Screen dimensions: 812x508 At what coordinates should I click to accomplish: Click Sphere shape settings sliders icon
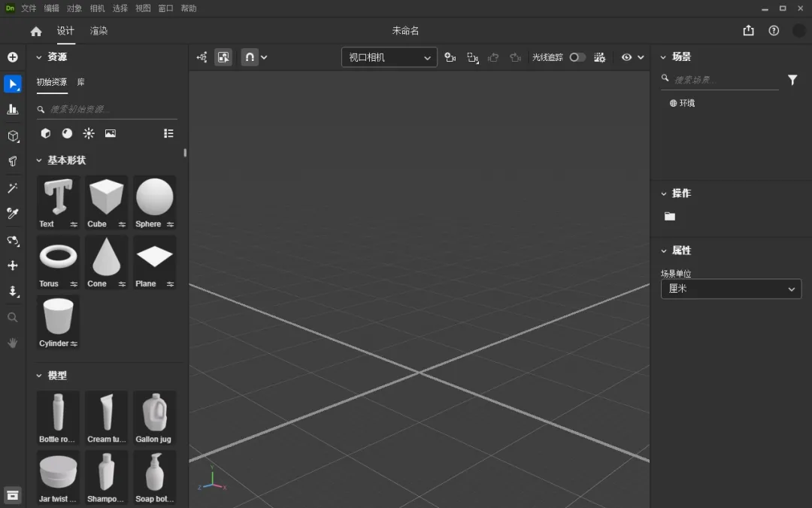(x=170, y=224)
